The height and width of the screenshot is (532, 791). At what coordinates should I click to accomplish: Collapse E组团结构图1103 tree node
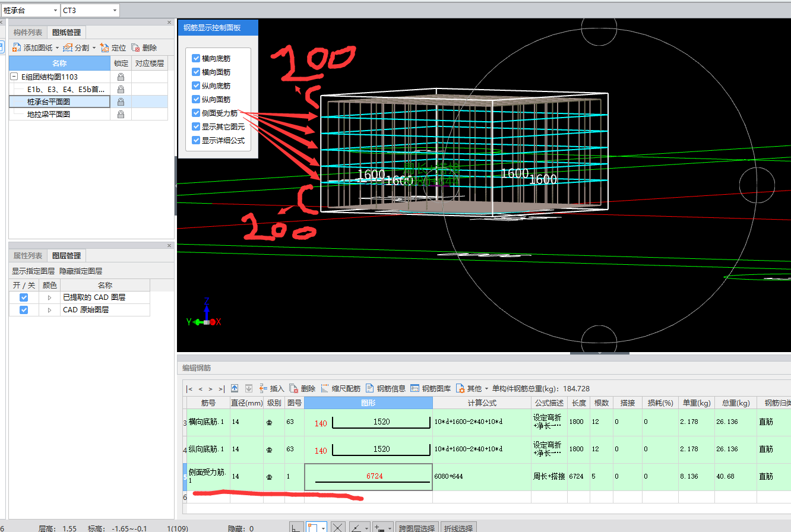pos(14,77)
